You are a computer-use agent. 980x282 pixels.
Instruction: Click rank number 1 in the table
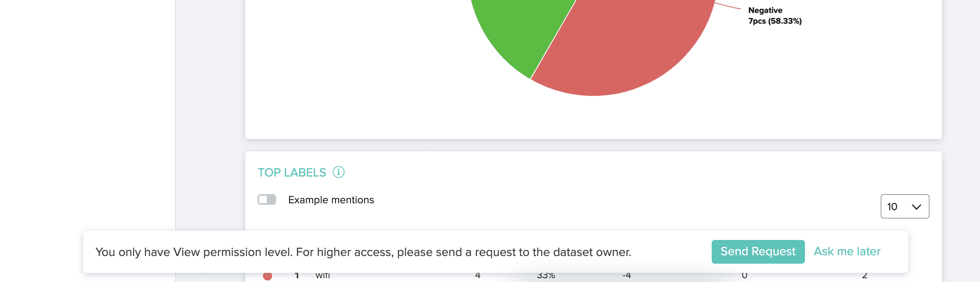pos(297,276)
